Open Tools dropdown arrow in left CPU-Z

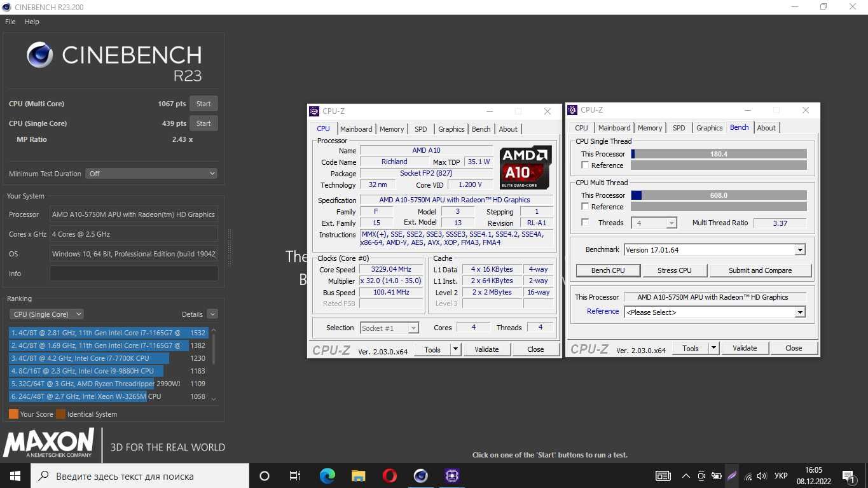[x=455, y=349]
